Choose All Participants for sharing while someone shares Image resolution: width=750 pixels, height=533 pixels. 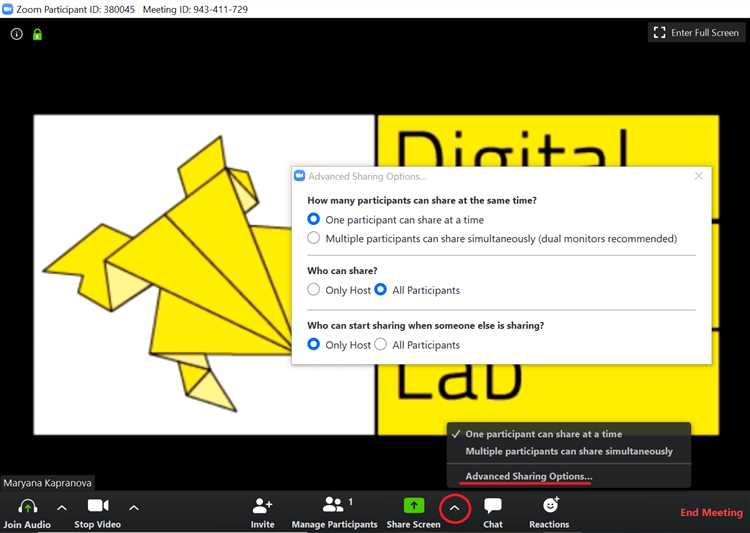(380, 344)
